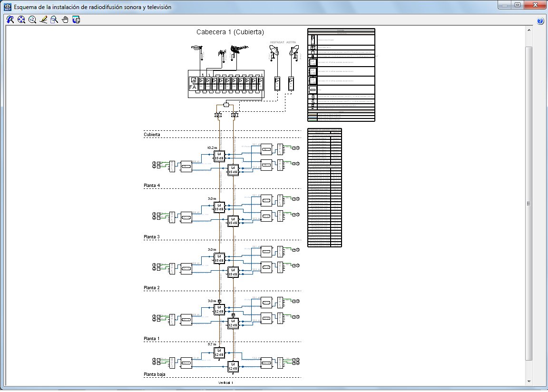Click the export drawing window icon
This screenshot has width=548, height=392.
(x=76, y=20)
